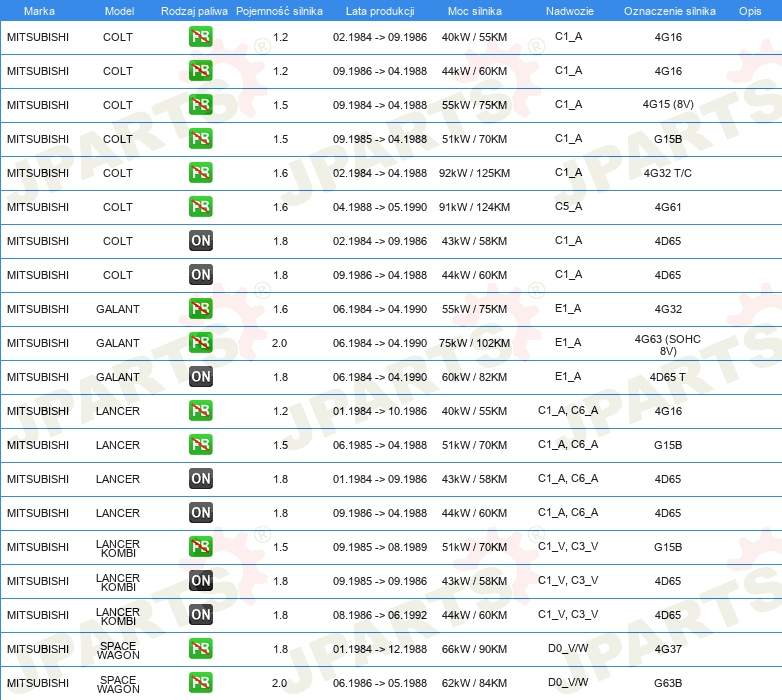The height and width of the screenshot is (700, 782).
Task: Click diesel ON icon in Lancer C1_A, C6_A 44kW row
Action: [x=200, y=512]
